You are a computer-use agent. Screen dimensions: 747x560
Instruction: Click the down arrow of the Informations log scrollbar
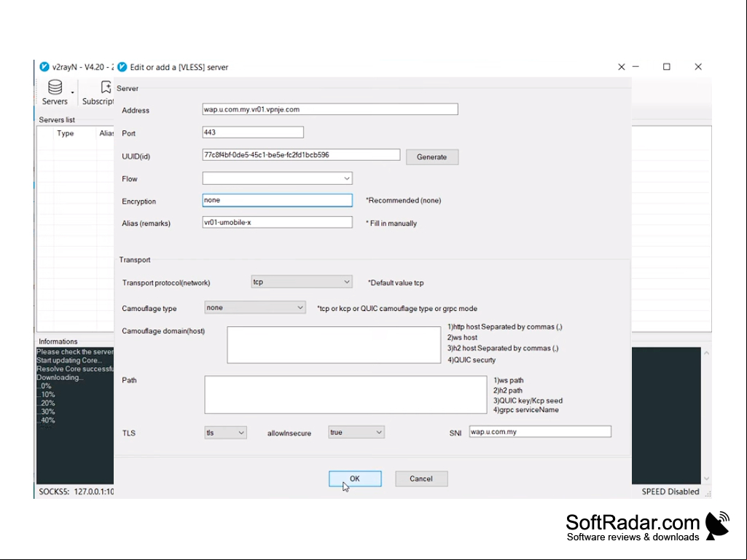click(x=706, y=478)
